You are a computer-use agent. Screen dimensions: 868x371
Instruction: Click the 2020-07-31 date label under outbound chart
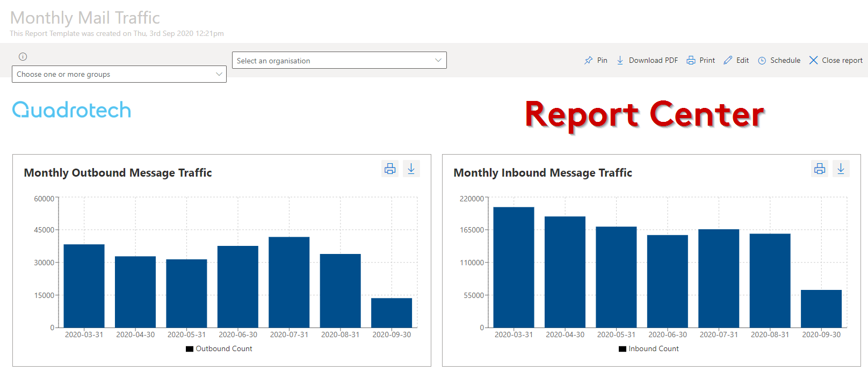[x=289, y=334]
